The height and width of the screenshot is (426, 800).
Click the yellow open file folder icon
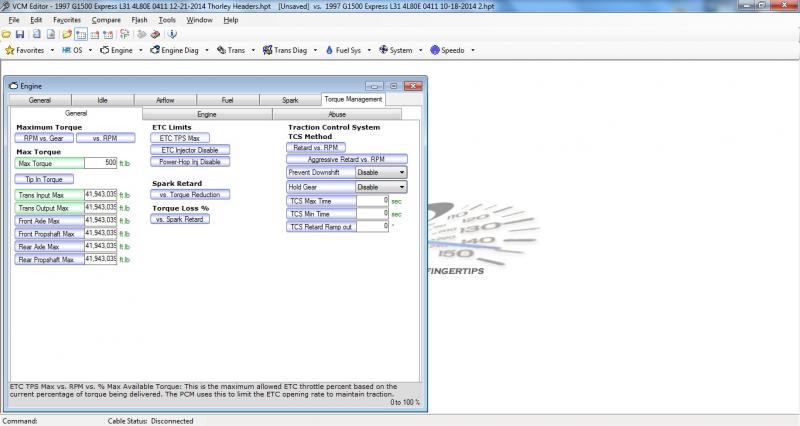[6, 34]
